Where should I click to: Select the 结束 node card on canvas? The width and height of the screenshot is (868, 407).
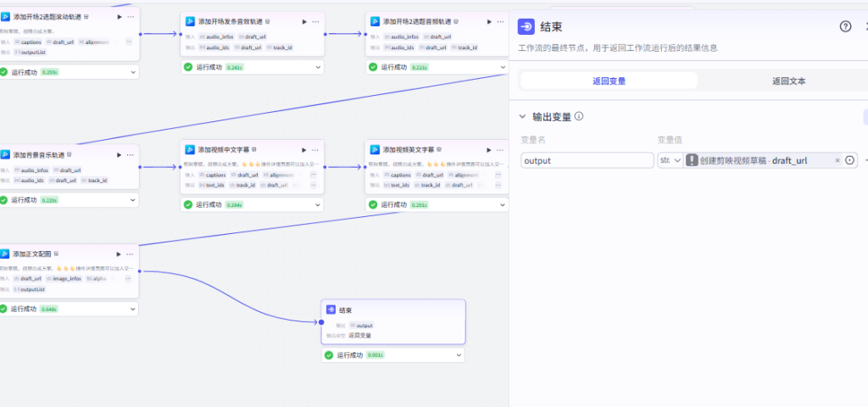(393, 321)
